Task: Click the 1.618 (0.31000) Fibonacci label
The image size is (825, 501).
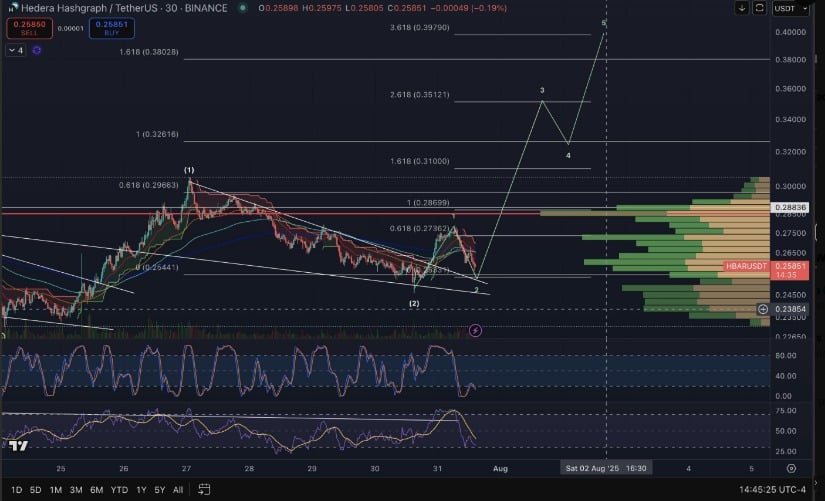Action: (x=420, y=161)
